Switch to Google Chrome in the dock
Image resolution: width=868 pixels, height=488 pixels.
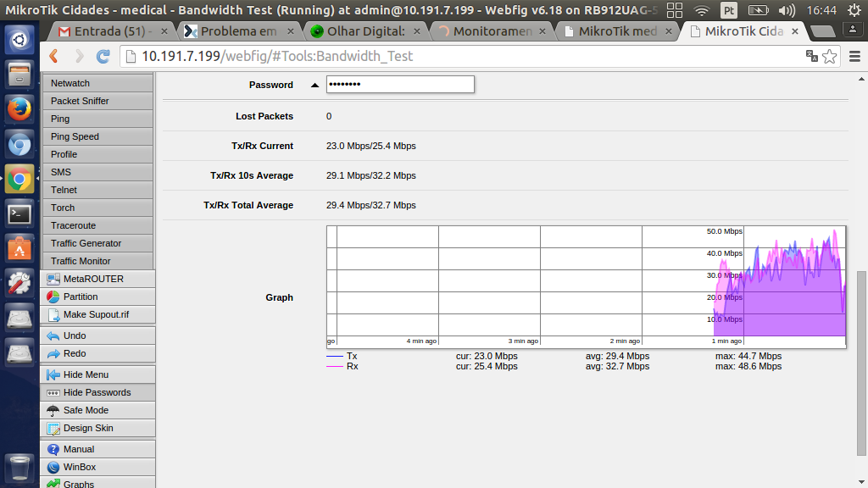[19, 180]
